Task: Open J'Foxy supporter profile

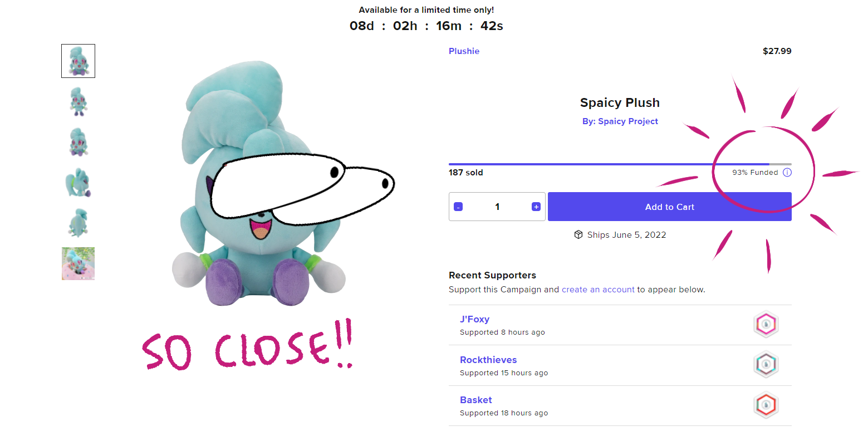Action: tap(474, 319)
